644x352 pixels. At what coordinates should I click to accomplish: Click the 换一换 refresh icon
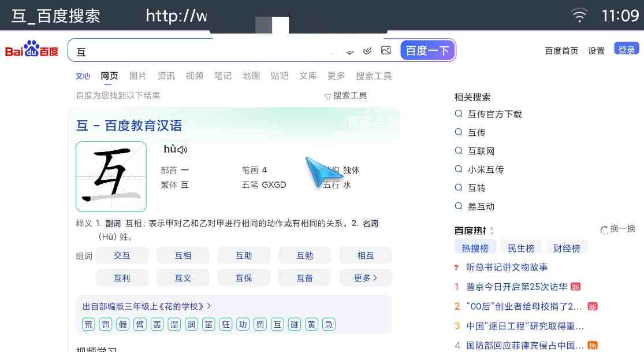click(604, 230)
